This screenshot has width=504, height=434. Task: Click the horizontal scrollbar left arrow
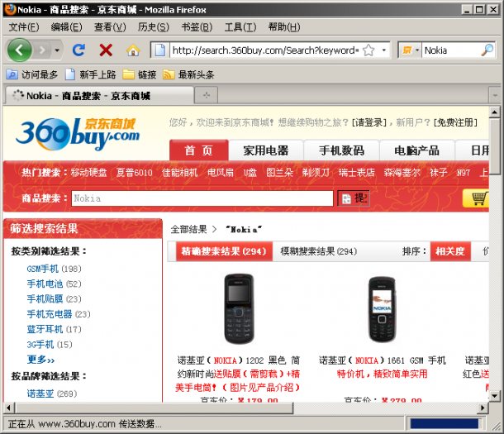point(9,408)
